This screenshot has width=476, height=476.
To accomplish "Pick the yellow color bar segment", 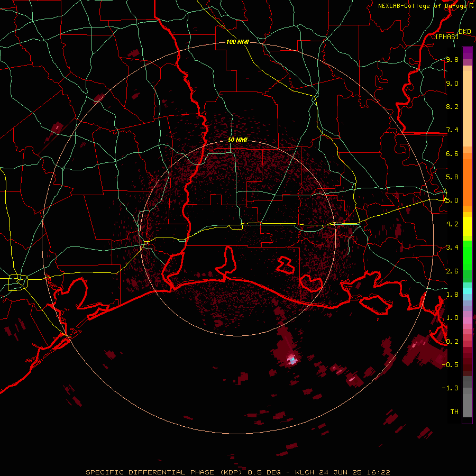I will (x=467, y=226).
